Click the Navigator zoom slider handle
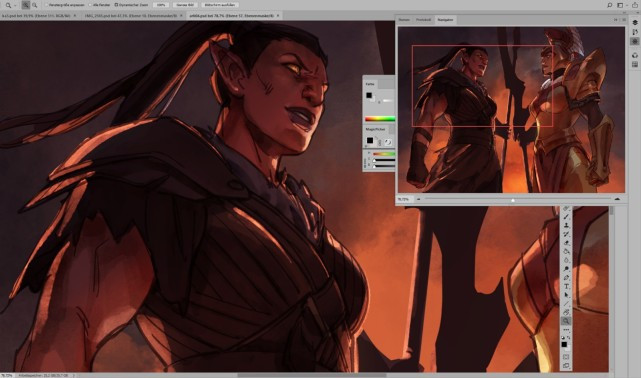 (x=513, y=200)
